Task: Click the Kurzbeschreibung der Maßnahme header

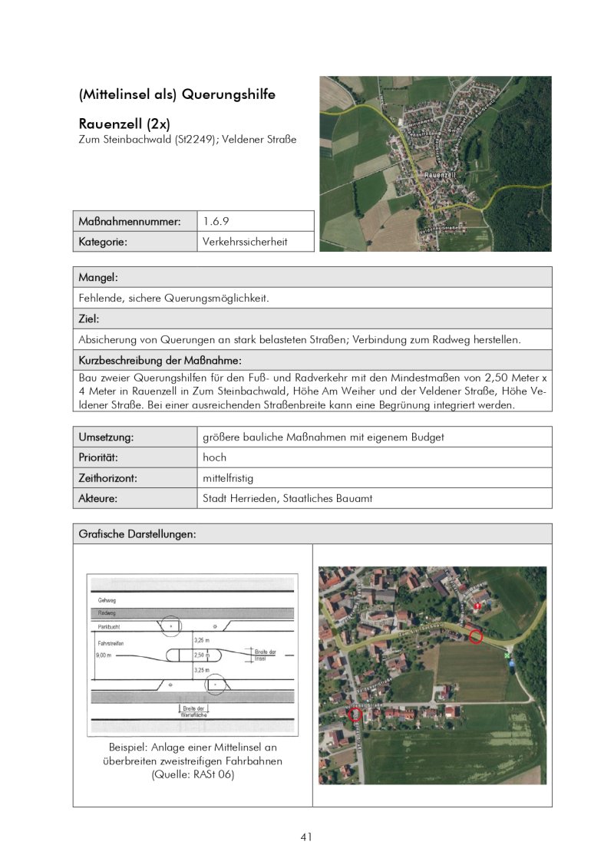Action: (312, 361)
